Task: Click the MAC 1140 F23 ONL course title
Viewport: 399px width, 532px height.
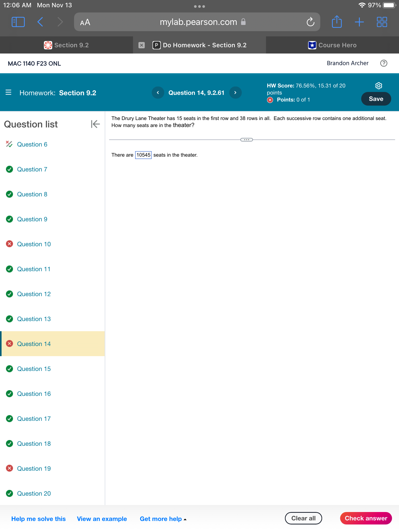Action: click(x=34, y=64)
